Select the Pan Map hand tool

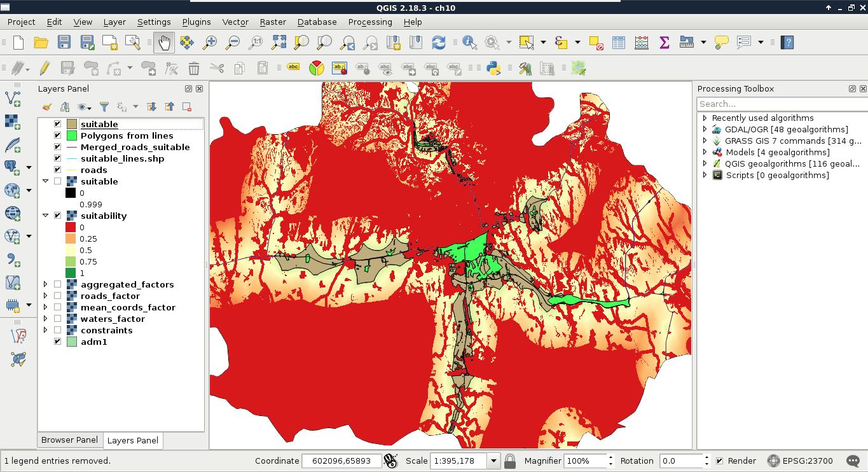(164, 43)
